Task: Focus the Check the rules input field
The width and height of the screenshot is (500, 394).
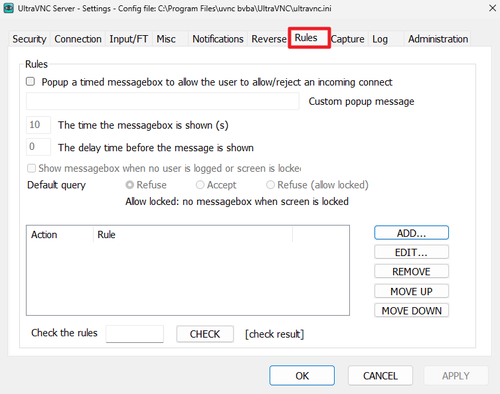Action: (135, 334)
